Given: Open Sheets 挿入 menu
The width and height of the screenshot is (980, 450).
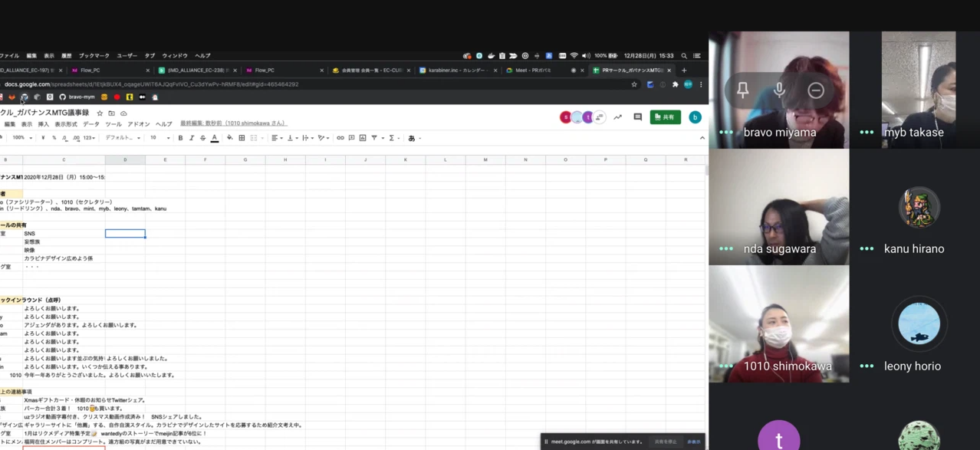Looking at the screenshot, I should [x=43, y=124].
